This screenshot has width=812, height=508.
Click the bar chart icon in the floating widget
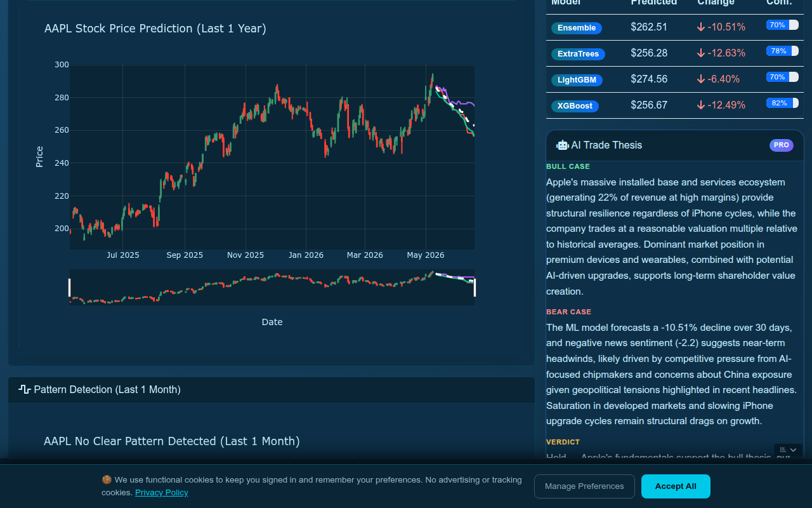click(x=783, y=450)
